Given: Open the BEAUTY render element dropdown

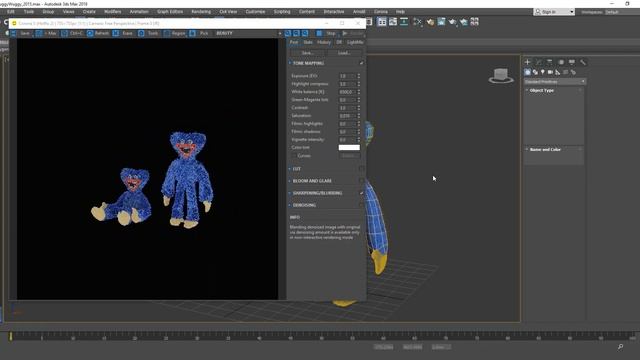Looking at the screenshot, I should pyautogui.click(x=248, y=33).
